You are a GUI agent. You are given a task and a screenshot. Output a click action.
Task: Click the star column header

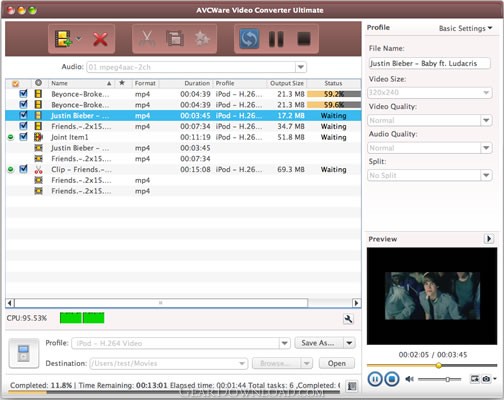pyautogui.click(x=122, y=83)
